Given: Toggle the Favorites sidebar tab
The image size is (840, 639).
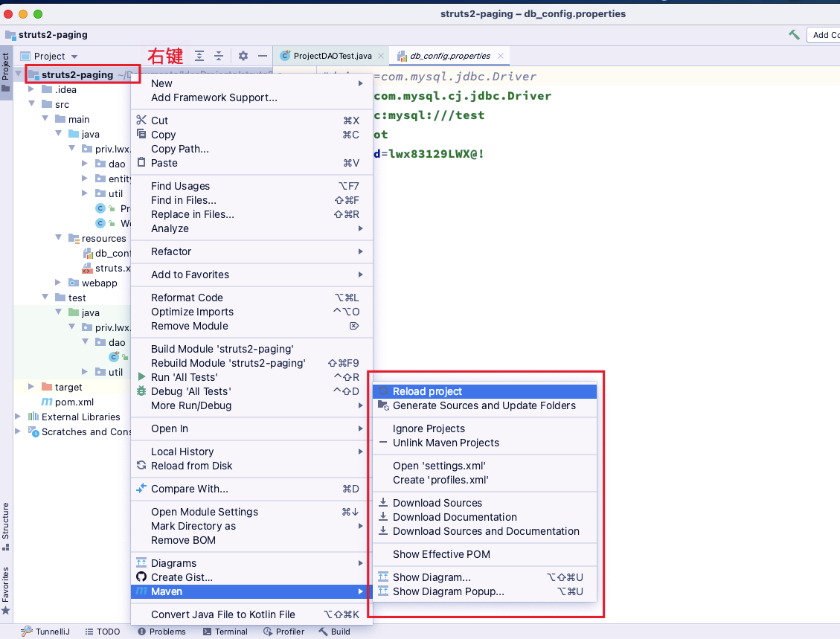Looking at the screenshot, I should pos(6,591).
